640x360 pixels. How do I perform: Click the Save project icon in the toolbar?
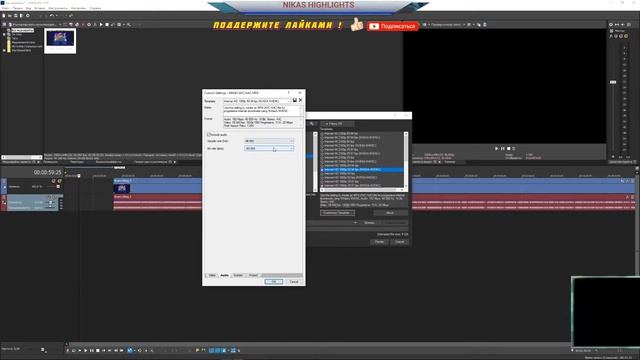(x=16, y=16)
